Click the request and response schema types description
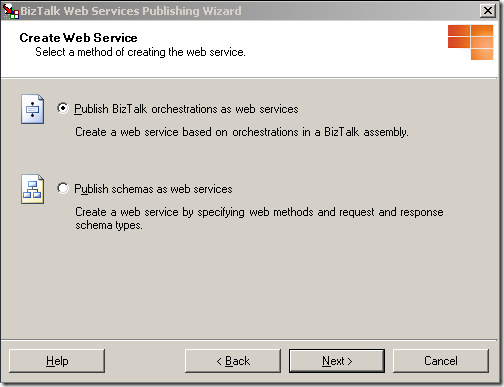The width and height of the screenshot is (504, 387). [259, 219]
